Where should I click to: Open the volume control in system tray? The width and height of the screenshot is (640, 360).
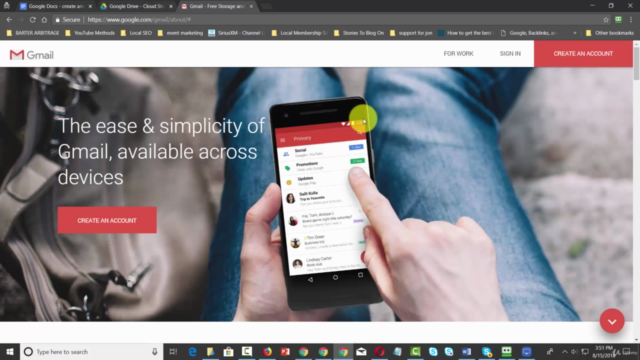pos(574,351)
